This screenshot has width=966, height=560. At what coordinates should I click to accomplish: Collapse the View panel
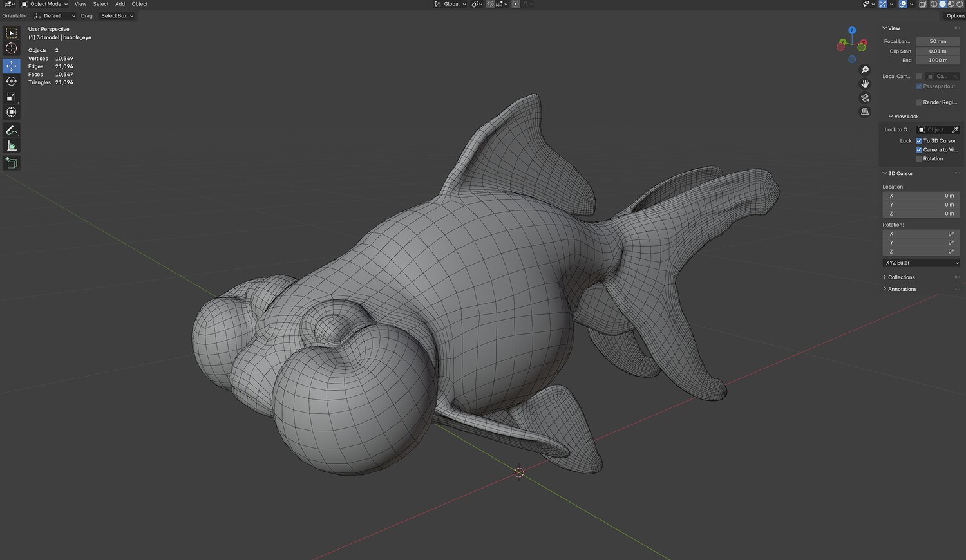(892, 28)
